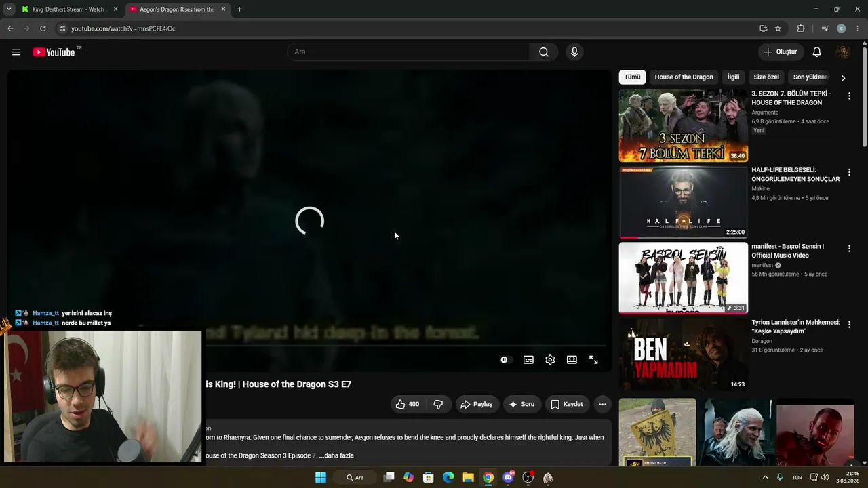Viewport: 868px width, 488px height.
Task: Select the "House of the Dragon" filter chip
Action: tap(684, 77)
